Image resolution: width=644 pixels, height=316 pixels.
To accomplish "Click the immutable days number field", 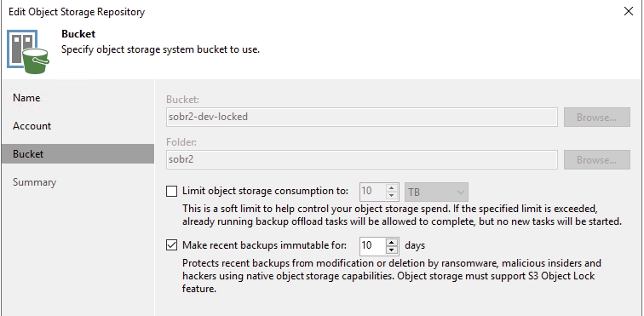I will [x=373, y=246].
